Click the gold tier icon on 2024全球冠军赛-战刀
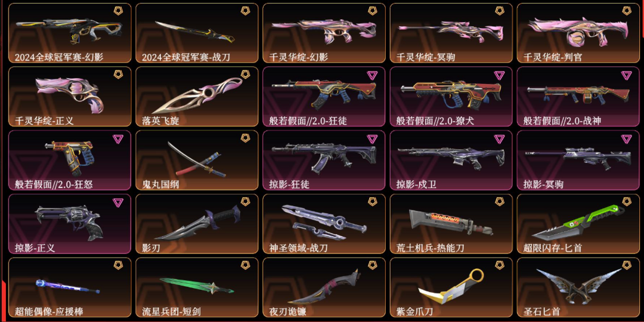The width and height of the screenshot is (644, 322). [245, 10]
